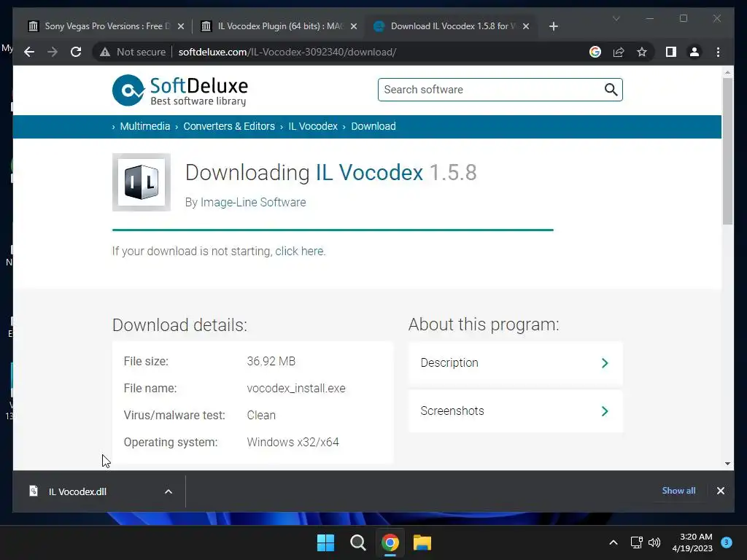Open File Explorer from taskbar
747x560 pixels.
click(x=422, y=542)
